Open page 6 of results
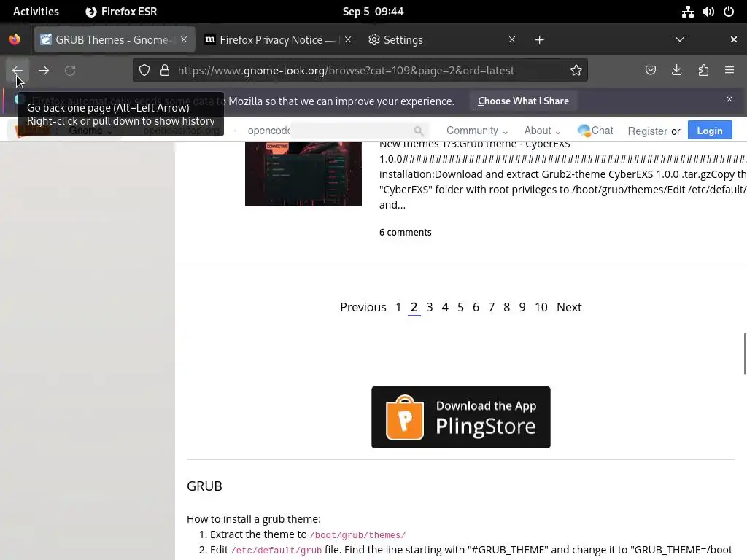Viewport: 747px width, 560px height. tap(476, 307)
